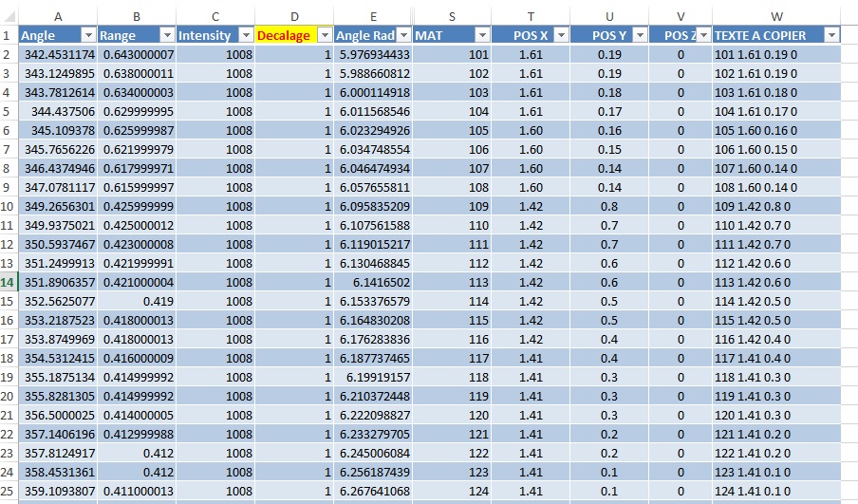The height and width of the screenshot is (504, 858).
Task: Open the Intensity column filter dropdown
Action: [x=246, y=35]
